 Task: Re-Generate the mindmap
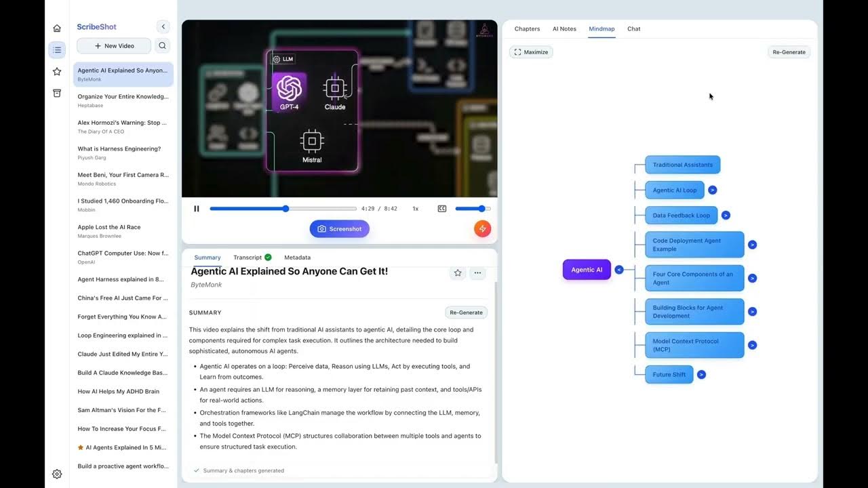(x=789, y=52)
